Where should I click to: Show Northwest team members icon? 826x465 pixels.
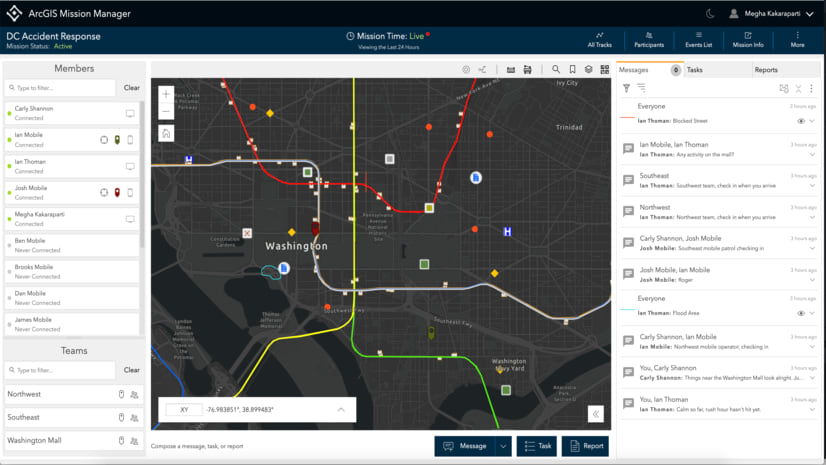[134, 394]
